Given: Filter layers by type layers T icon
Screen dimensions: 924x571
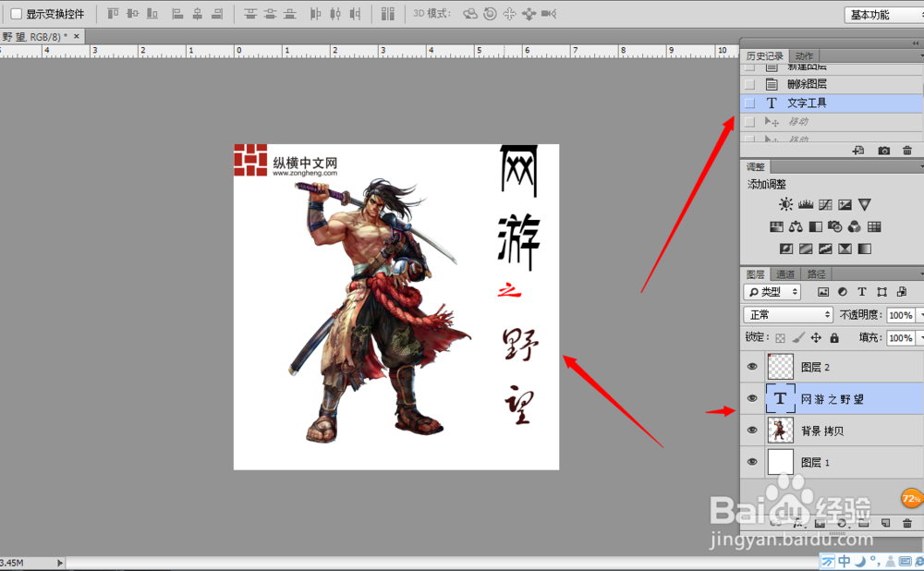Looking at the screenshot, I should click(862, 292).
